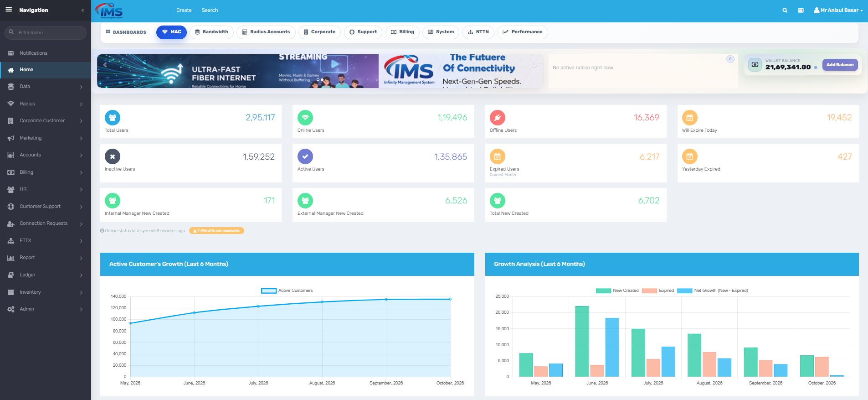868x400 pixels.
Task: Select the NTTN dashboard tab
Action: [x=478, y=32]
